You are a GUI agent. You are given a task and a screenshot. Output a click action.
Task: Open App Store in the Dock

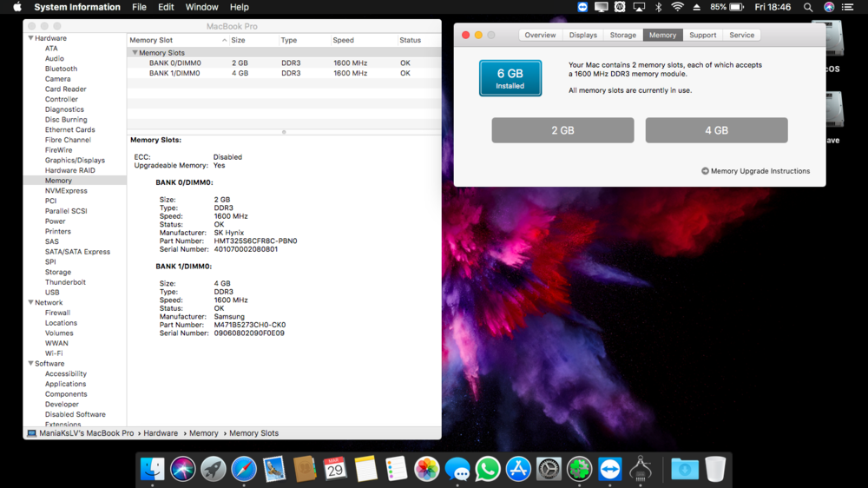[518, 469]
